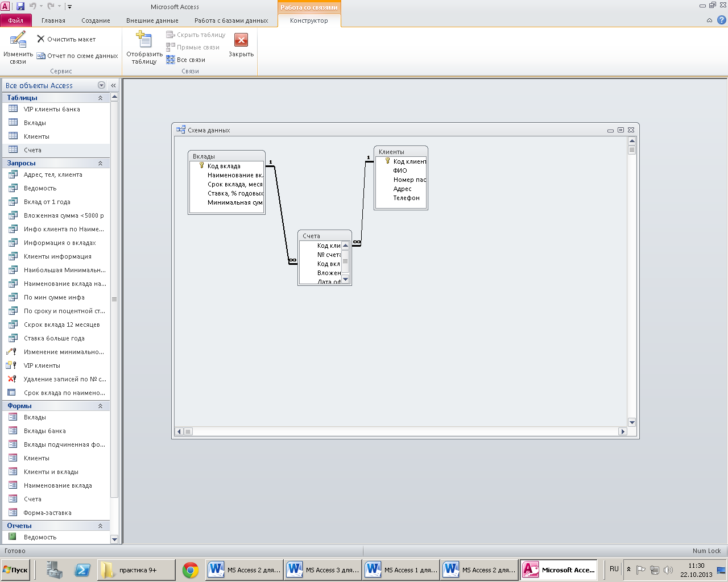728x582 pixels.
Task: Switch to the Внешние данные ribbon tab
Action: pos(152,20)
